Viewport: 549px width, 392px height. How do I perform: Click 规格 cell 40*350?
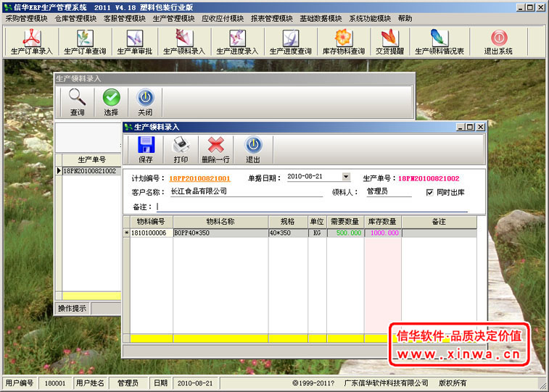(288, 233)
